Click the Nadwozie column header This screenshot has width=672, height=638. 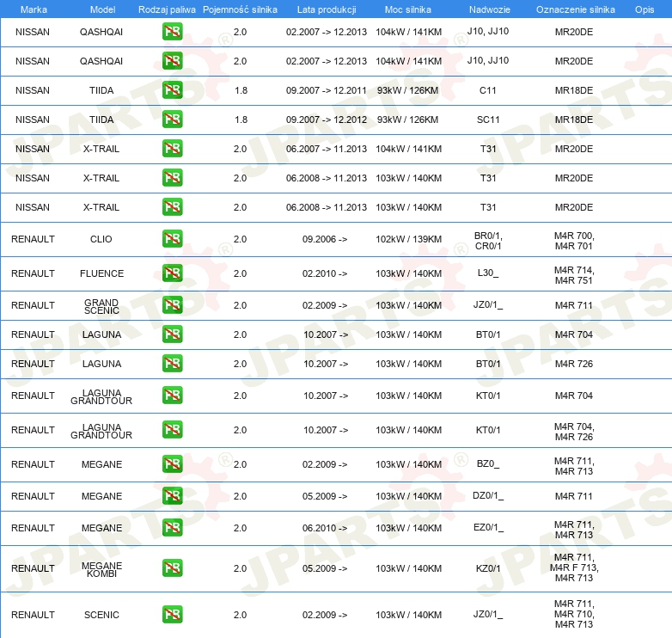(490, 9)
